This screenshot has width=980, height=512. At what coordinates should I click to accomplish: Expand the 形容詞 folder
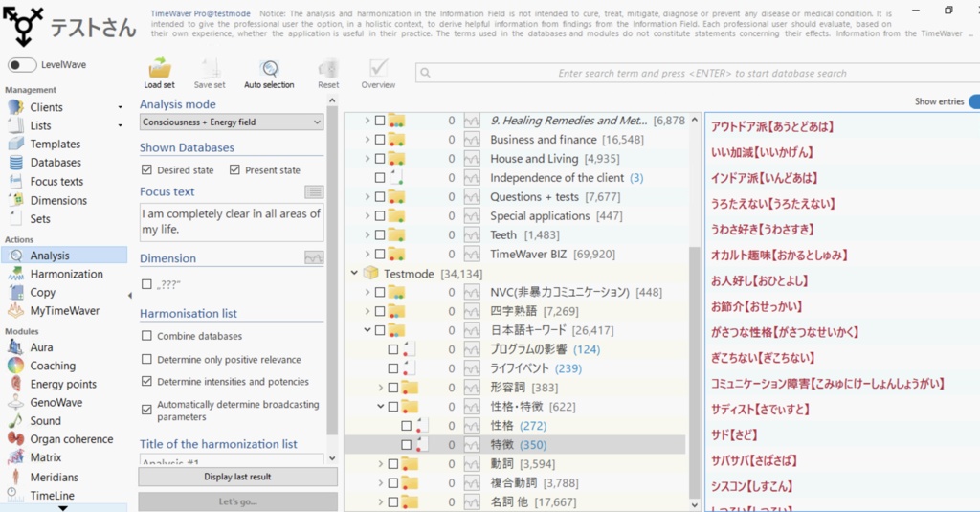pos(381,388)
